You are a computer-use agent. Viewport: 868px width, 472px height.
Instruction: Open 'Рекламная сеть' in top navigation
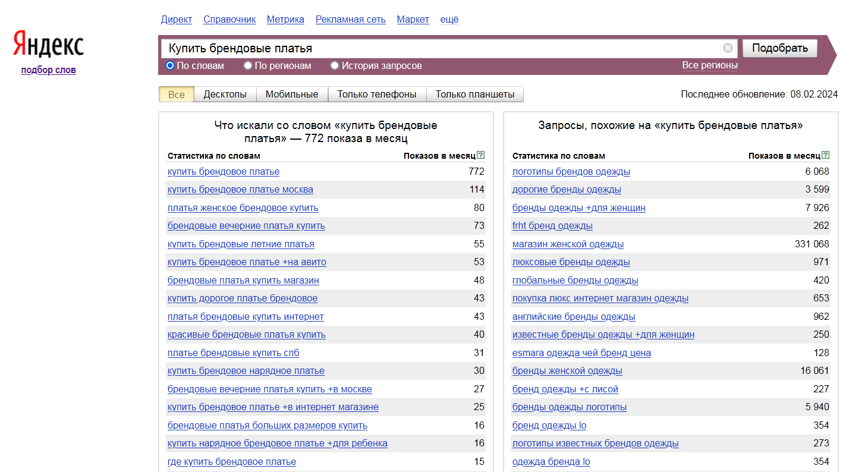pos(351,20)
